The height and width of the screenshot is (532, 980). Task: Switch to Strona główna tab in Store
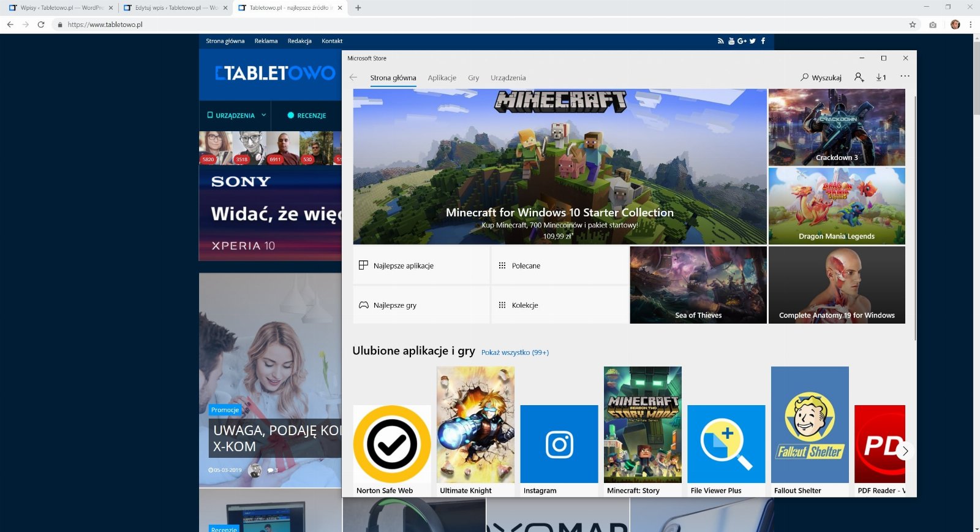[393, 78]
